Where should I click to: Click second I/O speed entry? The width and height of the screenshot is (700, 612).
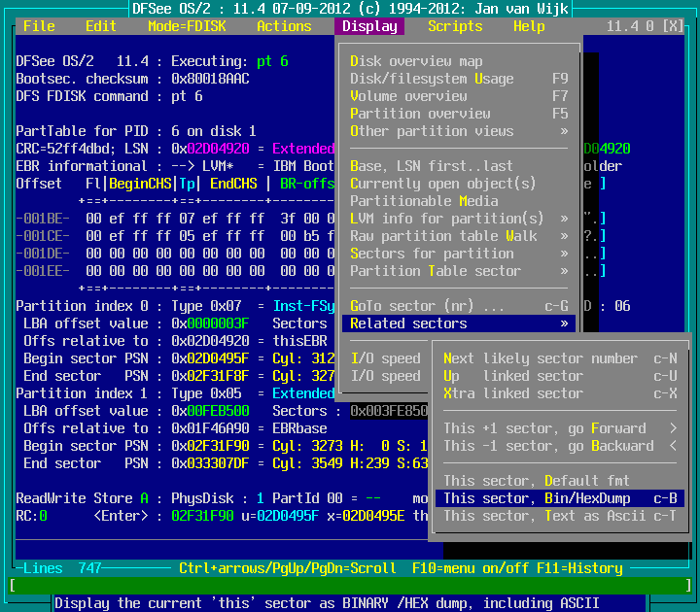click(x=386, y=376)
